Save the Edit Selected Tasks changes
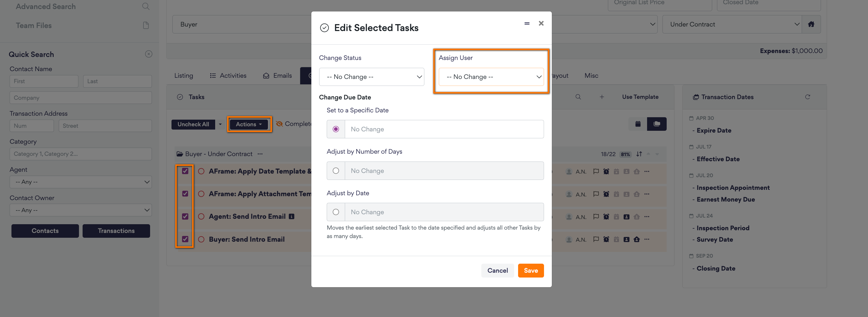Screen dimensions: 868x317 [x=531, y=270]
